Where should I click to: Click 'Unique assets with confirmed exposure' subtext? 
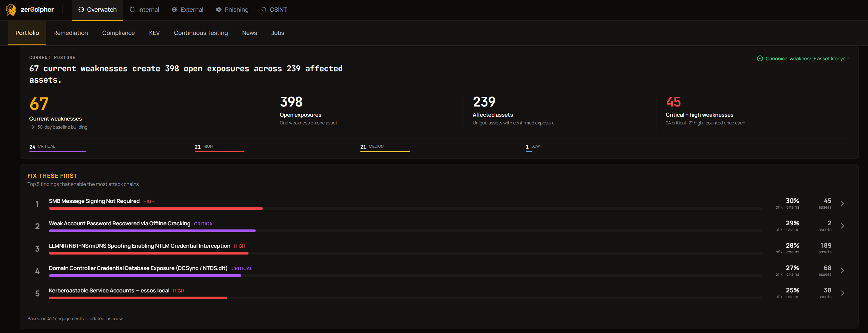[x=513, y=123]
